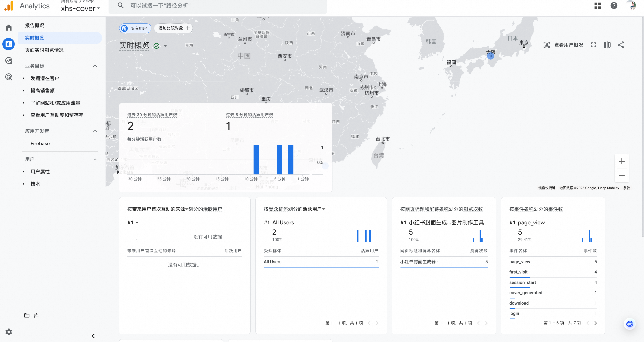Expand the 技术 item

coord(23,184)
